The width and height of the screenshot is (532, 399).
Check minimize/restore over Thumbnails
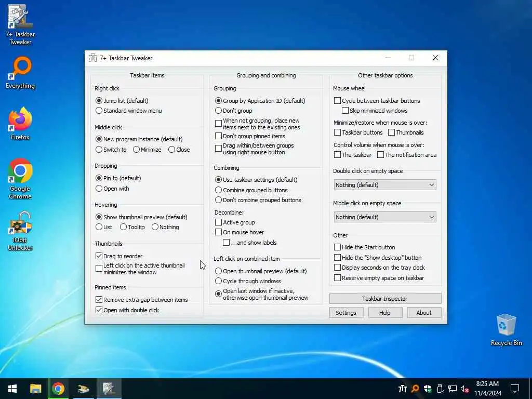click(x=392, y=132)
